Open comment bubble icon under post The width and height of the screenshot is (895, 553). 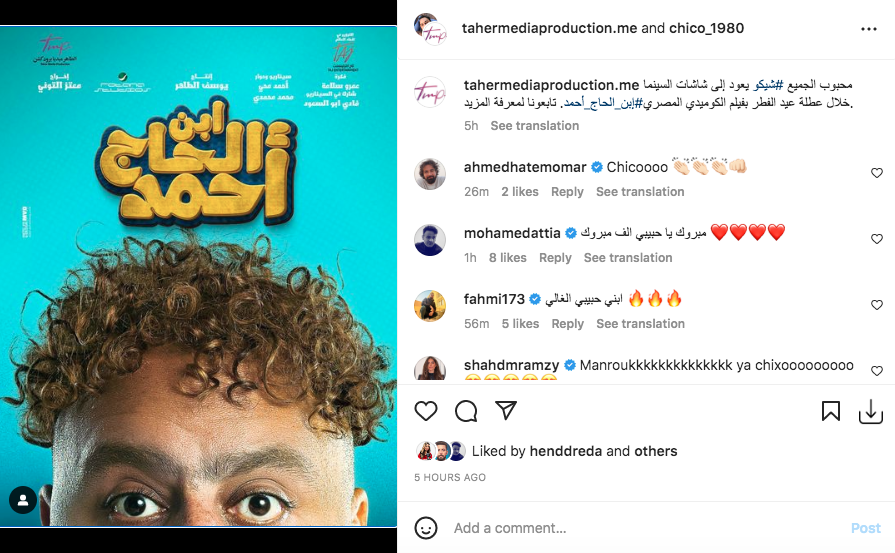[466, 411]
